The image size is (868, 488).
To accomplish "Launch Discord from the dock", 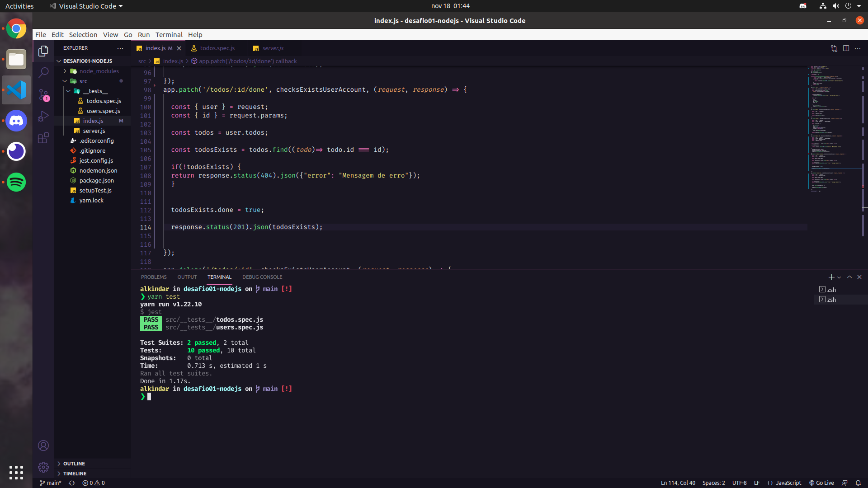I will click(16, 121).
